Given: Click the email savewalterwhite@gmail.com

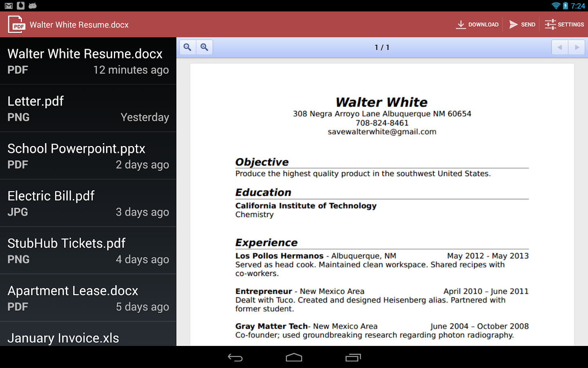Looking at the screenshot, I should [382, 132].
